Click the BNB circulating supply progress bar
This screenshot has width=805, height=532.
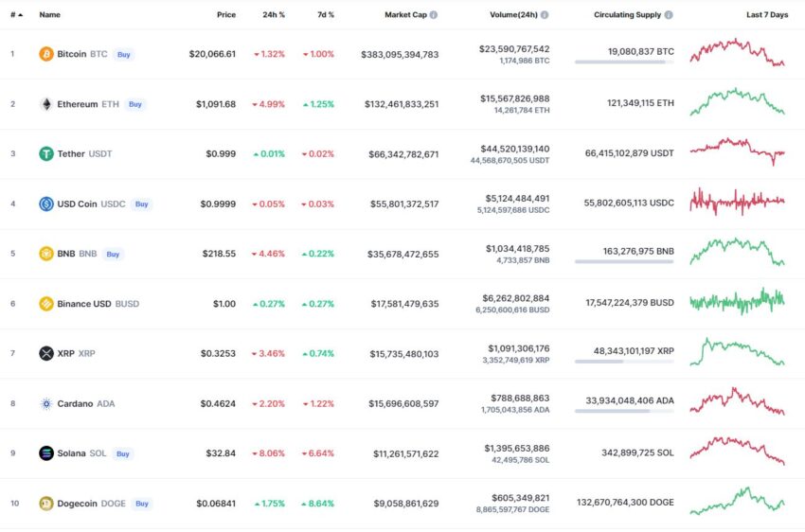point(624,261)
